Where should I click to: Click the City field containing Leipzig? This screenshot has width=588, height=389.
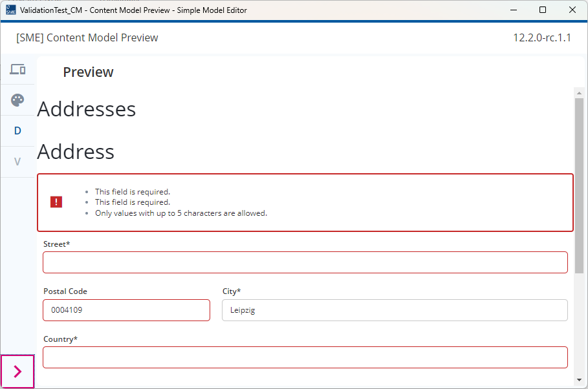(395, 310)
